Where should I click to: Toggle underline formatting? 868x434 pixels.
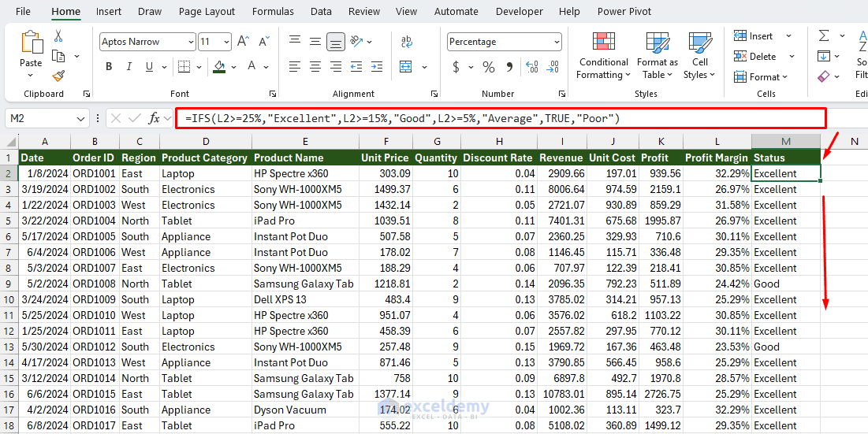(x=149, y=67)
